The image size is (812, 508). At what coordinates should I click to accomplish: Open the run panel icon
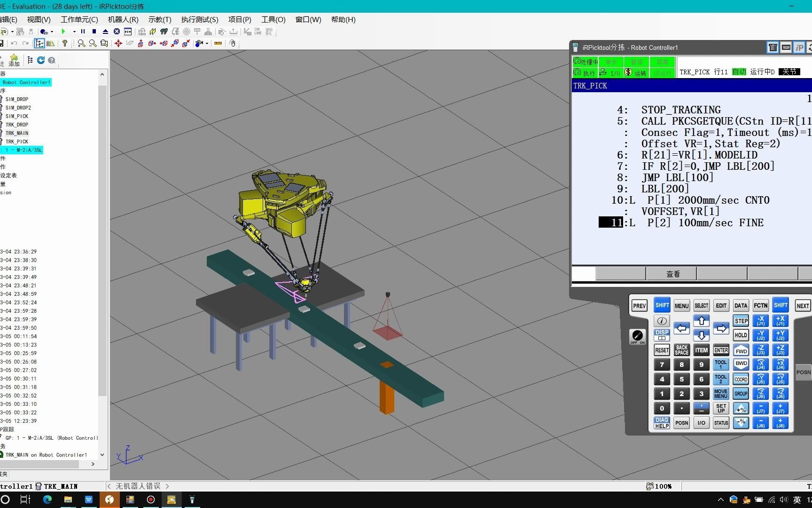tap(128, 32)
